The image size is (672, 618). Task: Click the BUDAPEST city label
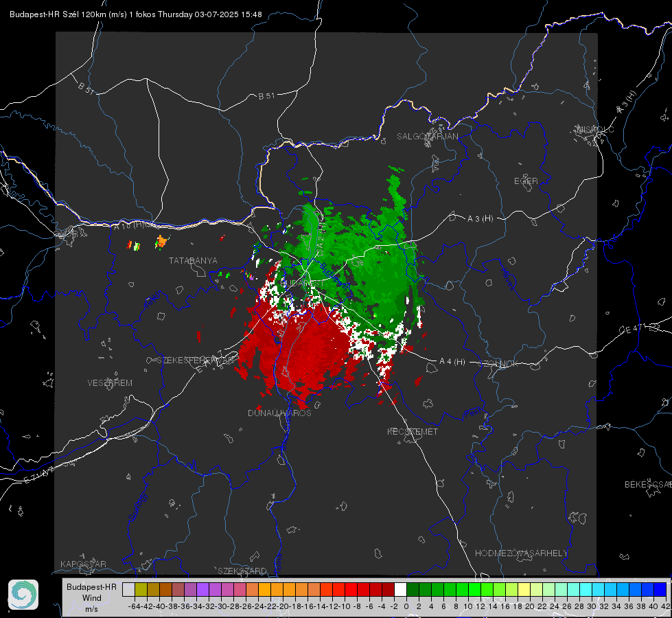pyautogui.click(x=303, y=284)
